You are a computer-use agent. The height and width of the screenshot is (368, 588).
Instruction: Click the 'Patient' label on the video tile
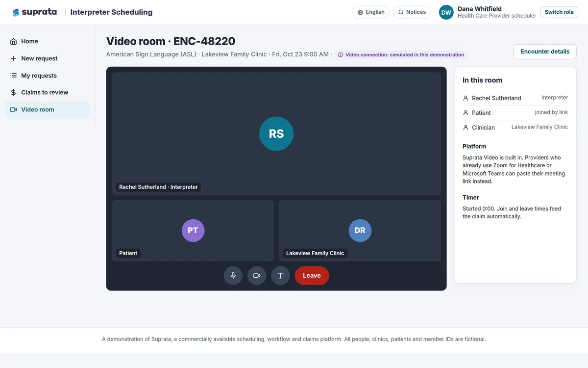coord(128,253)
